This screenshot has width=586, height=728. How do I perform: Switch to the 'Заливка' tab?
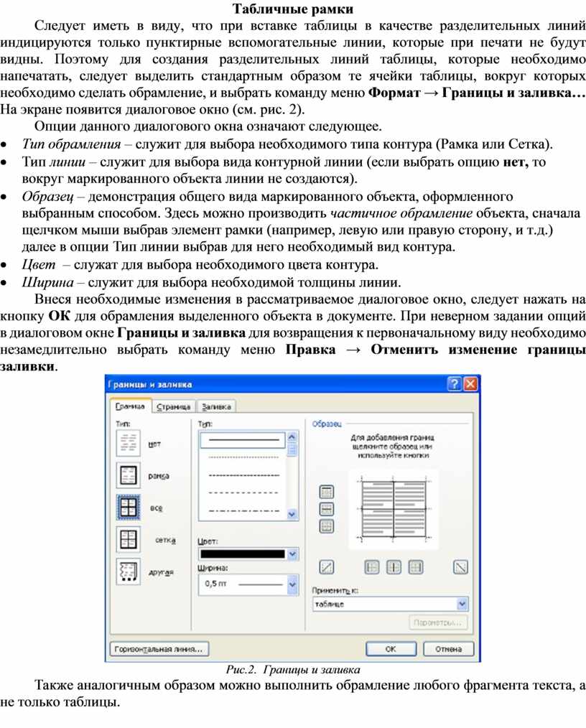216,406
